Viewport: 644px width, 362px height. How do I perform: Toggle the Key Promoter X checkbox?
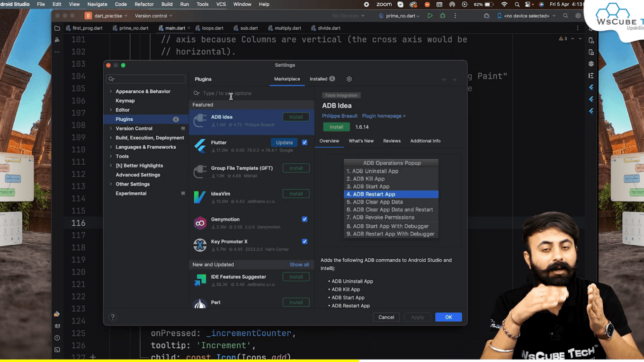coord(304,241)
